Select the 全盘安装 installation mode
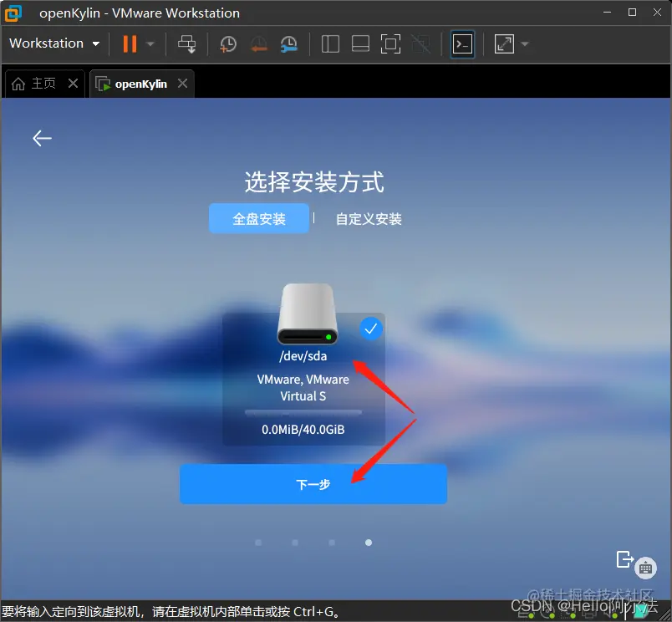The height and width of the screenshot is (622, 672). (258, 218)
